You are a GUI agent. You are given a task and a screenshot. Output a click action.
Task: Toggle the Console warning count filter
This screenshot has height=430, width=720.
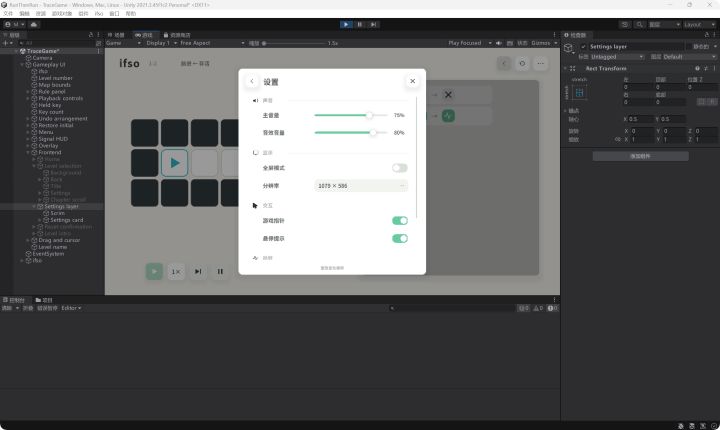(x=538, y=308)
